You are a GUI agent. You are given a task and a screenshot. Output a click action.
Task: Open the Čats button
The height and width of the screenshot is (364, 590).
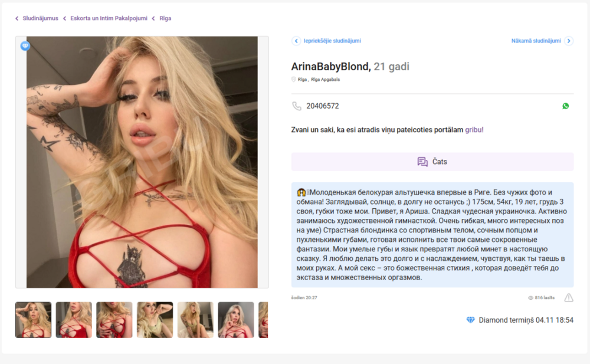(432, 162)
